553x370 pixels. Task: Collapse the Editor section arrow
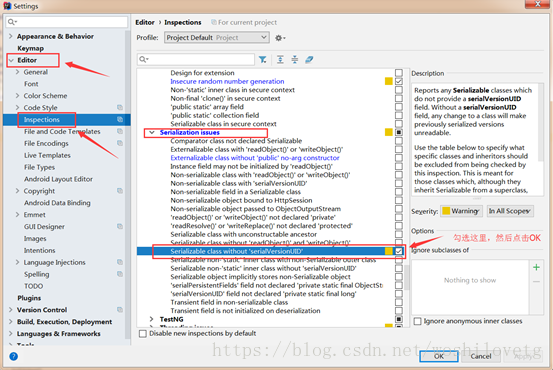click(x=11, y=60)
